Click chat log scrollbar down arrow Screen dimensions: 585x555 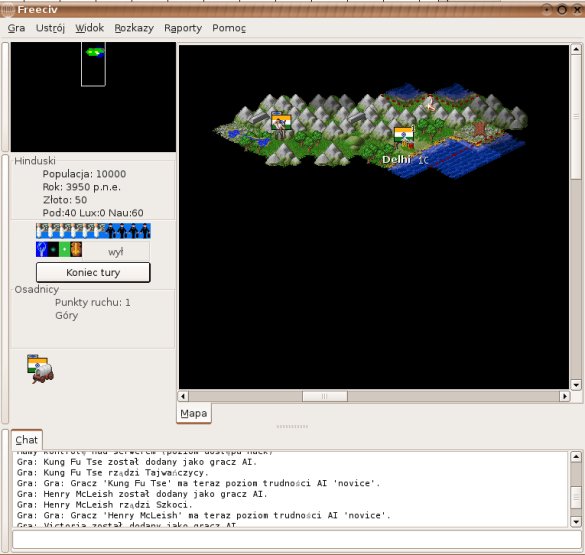click(x=576, y=522)
